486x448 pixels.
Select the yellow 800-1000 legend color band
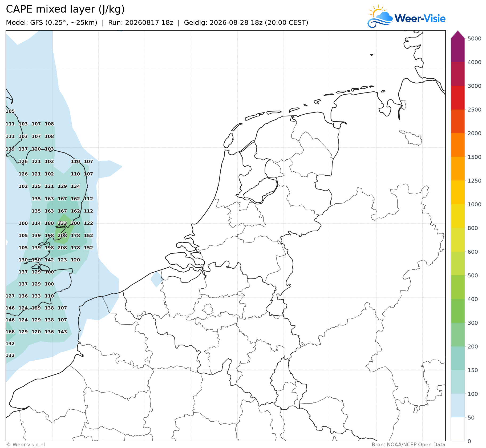(458, 216)
